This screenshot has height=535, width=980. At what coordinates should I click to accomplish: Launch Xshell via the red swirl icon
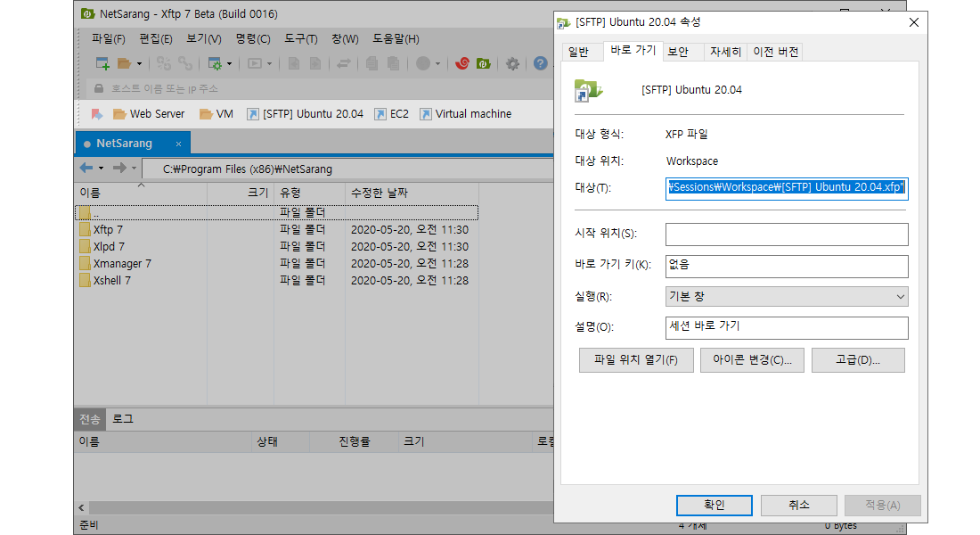[x=462, y=63]
